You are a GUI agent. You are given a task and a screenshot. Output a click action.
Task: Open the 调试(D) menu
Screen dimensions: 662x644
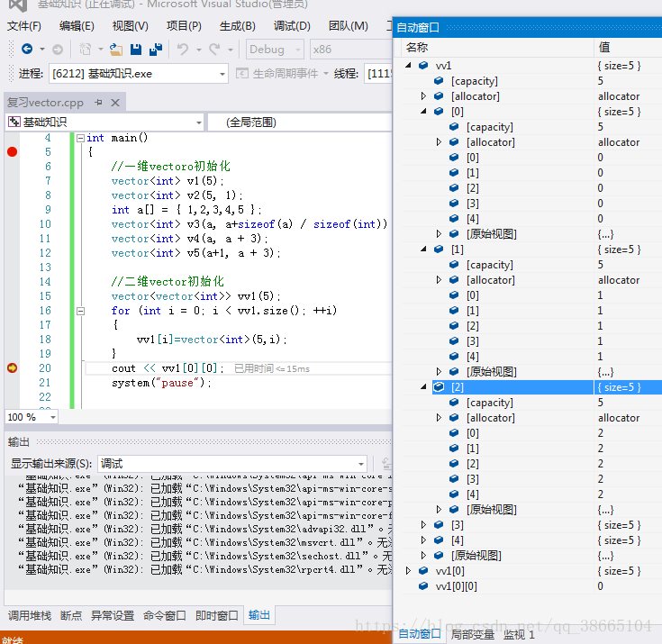pyautogui.click(x=292, y=26)
